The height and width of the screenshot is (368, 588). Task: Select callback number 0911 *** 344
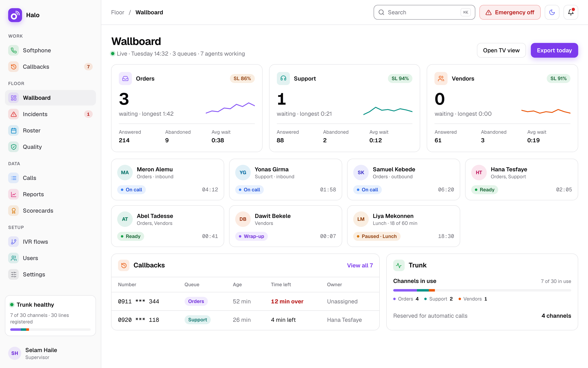(x=138, y=301)
